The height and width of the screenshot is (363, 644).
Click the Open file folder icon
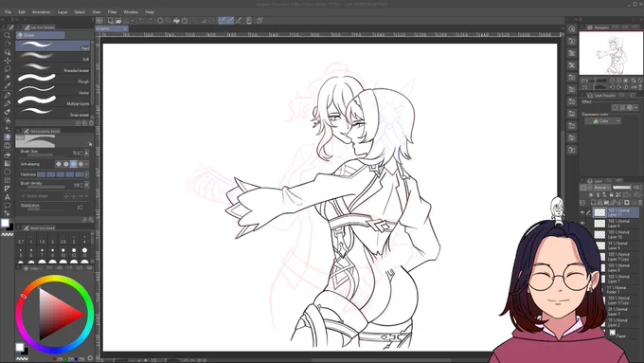pos(118,21)
